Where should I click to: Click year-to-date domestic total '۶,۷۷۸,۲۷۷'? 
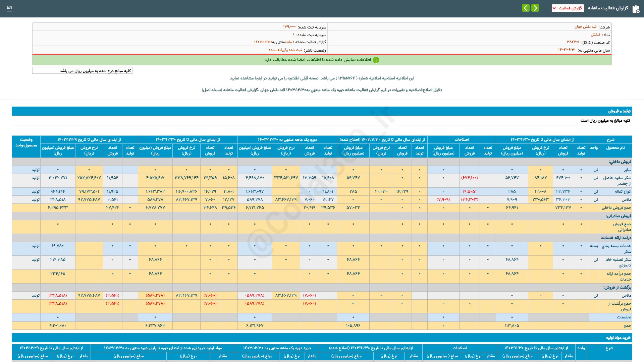[x=155, y=208]
